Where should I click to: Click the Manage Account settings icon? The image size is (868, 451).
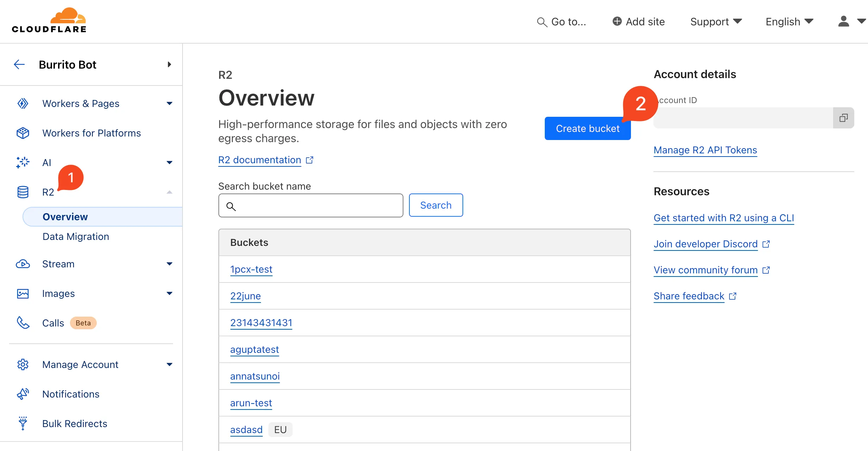(23, 364)
